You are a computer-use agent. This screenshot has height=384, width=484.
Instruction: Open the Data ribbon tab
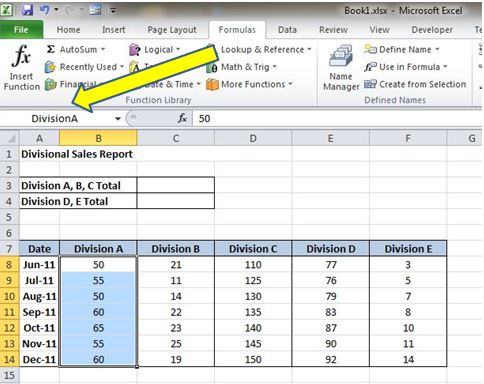click(287, 30)
